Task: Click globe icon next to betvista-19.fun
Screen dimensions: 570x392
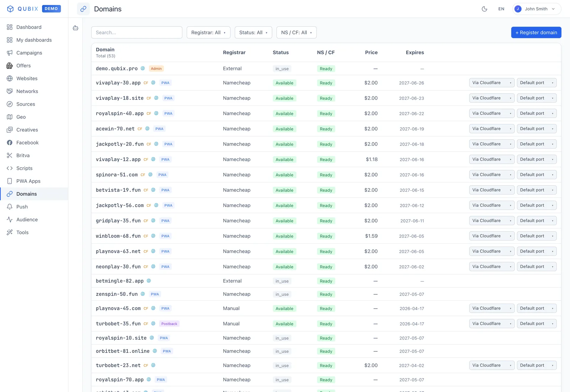Action: [153, 190]
